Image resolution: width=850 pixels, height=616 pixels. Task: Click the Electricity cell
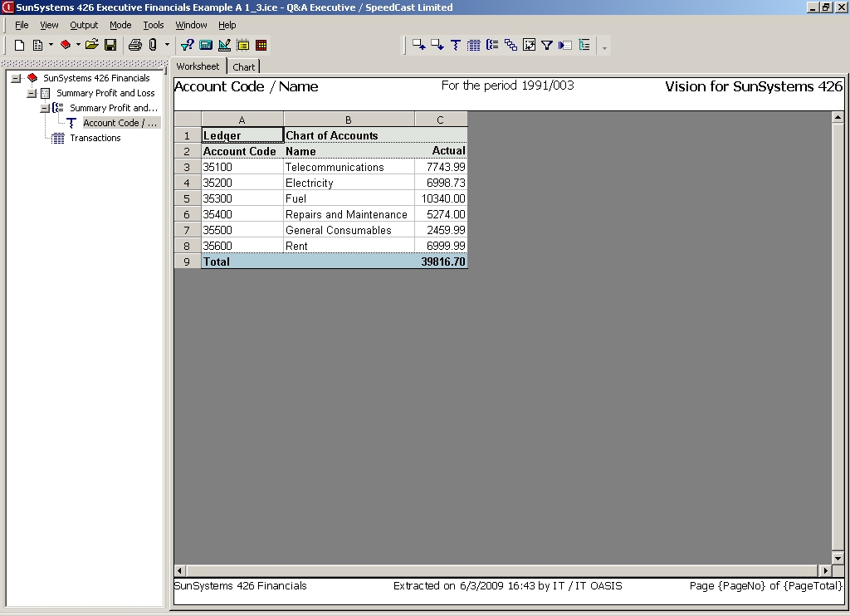tap(349, 183)
